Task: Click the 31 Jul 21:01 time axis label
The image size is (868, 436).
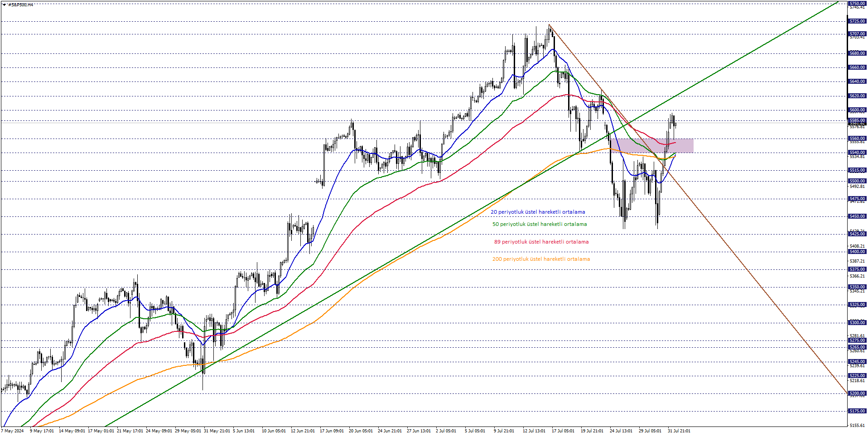Action: [x=679, y=431]
